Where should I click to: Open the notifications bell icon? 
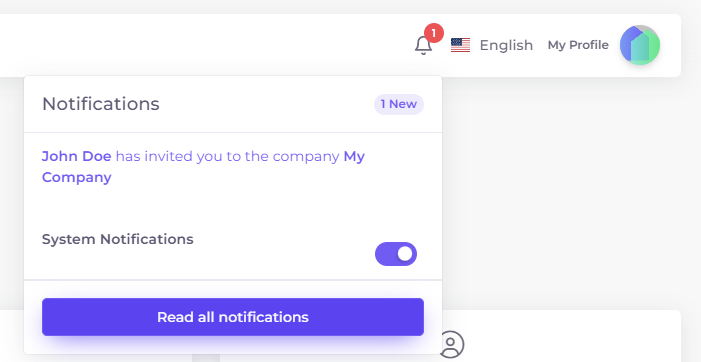click(x=423, y=45)
